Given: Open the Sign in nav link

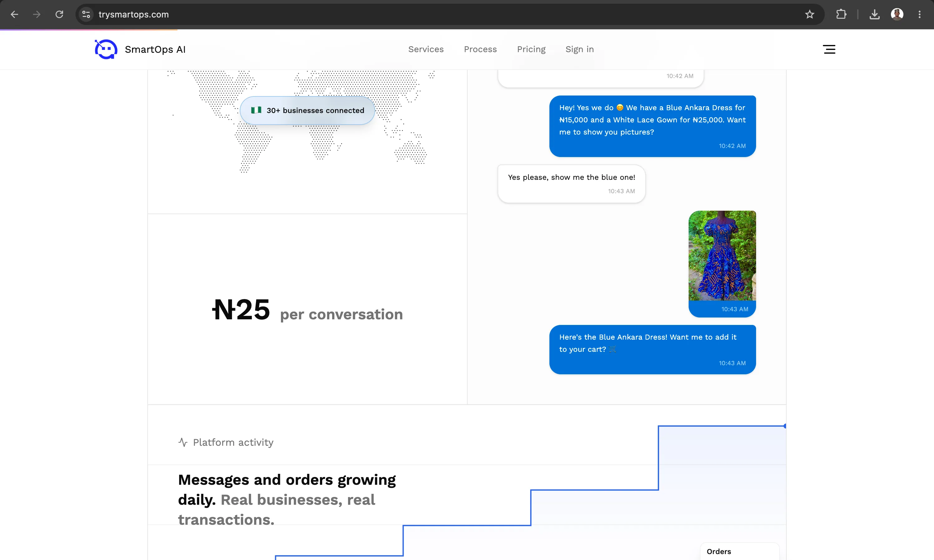Looking at the screenshot, I should click(x=579, y=49).
